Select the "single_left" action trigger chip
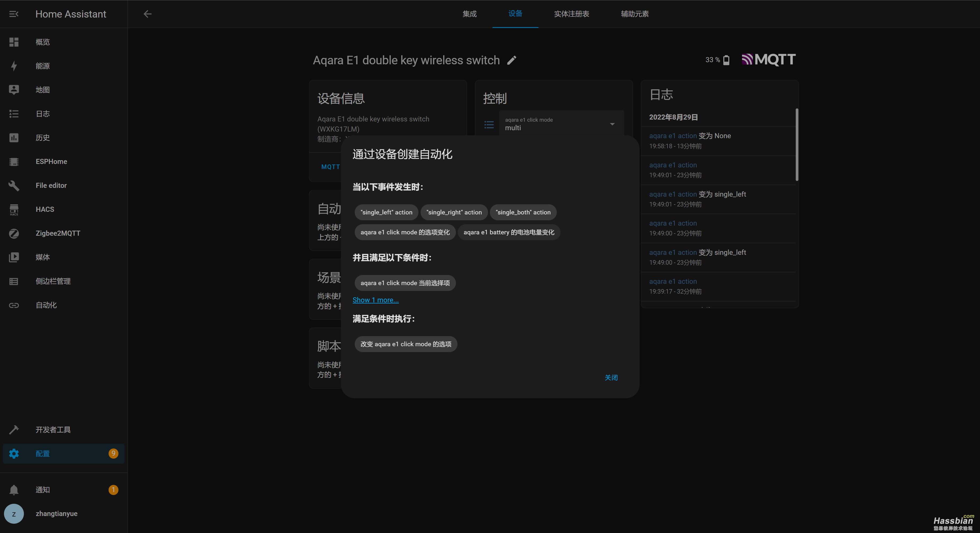 387,213
